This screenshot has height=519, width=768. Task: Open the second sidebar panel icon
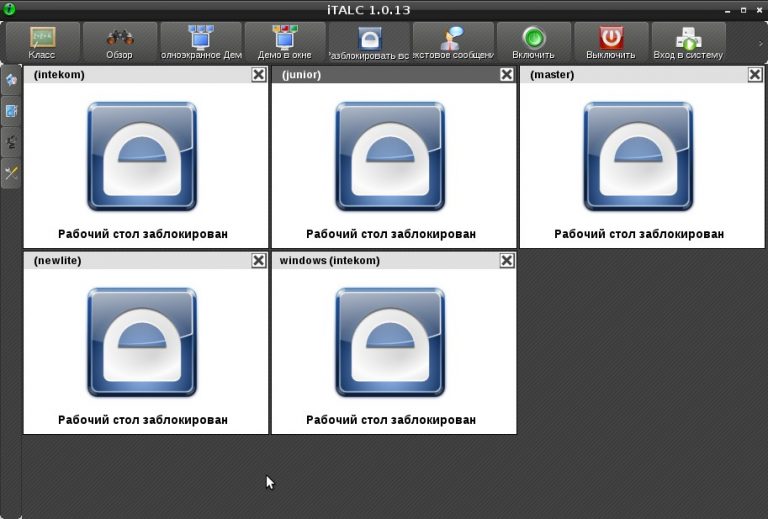coord(11,111)
